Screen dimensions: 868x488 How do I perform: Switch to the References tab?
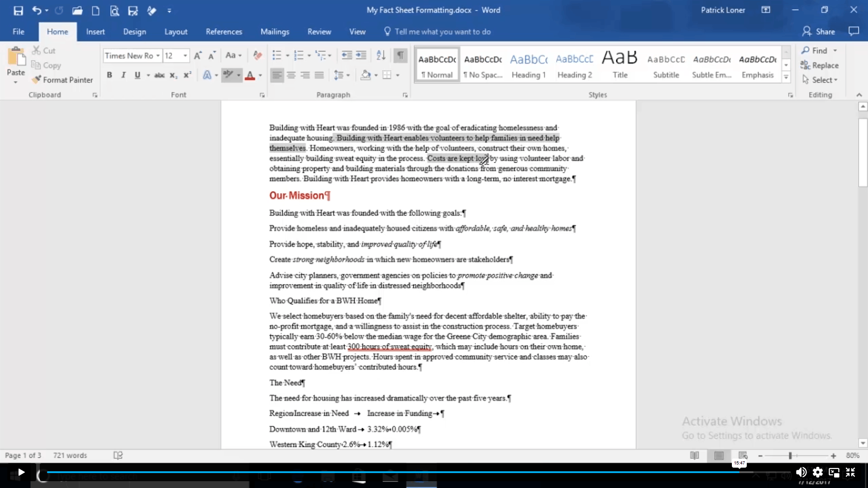point(223,32)
